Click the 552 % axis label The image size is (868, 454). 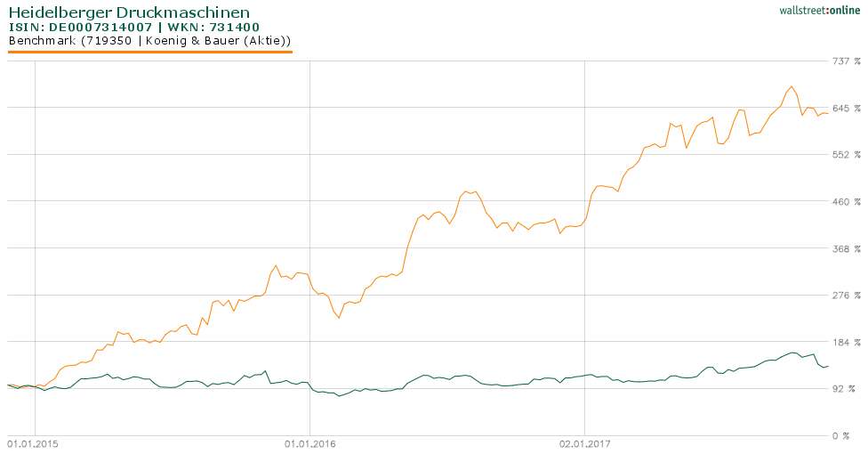(x=846, y=155)
